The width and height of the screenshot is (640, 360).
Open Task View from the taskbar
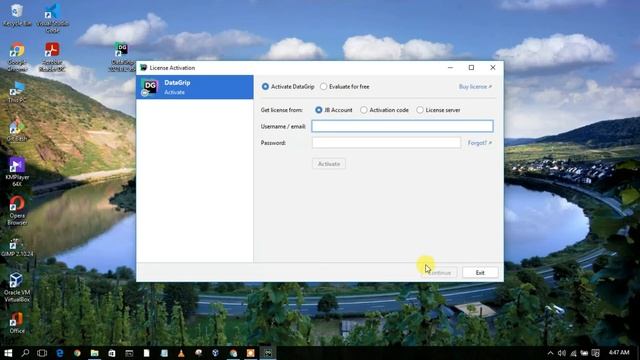click(42, 353)
